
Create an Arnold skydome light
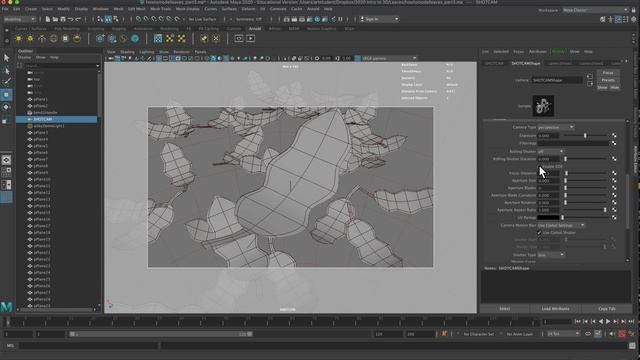pos(53,38)
